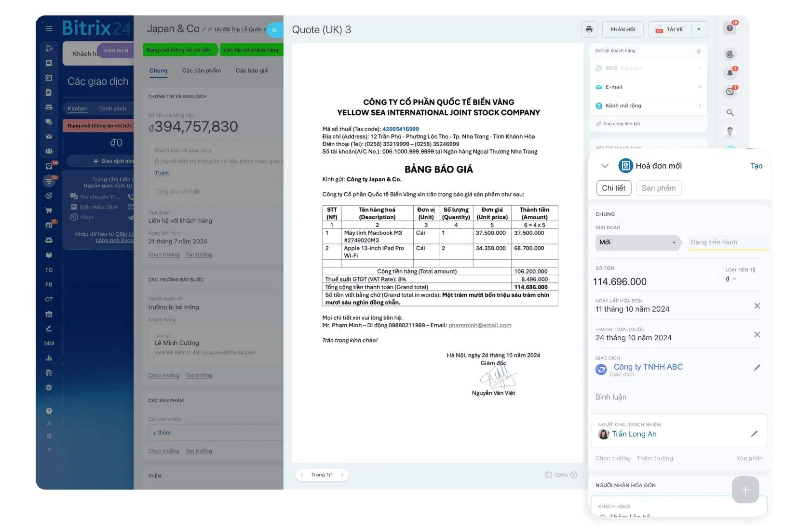Screen dimensions: 785x532
Task: Click the Xóa phần link
Action: tap(749, 458)
